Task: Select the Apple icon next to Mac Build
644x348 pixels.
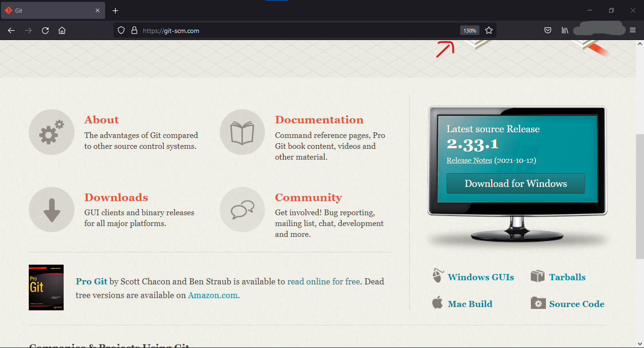Action: pyautogui.click(x=438, y=303)
